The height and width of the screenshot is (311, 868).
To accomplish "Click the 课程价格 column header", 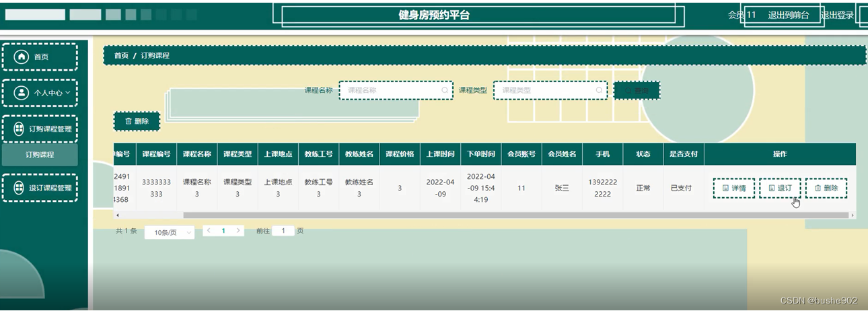I will 400,154.
